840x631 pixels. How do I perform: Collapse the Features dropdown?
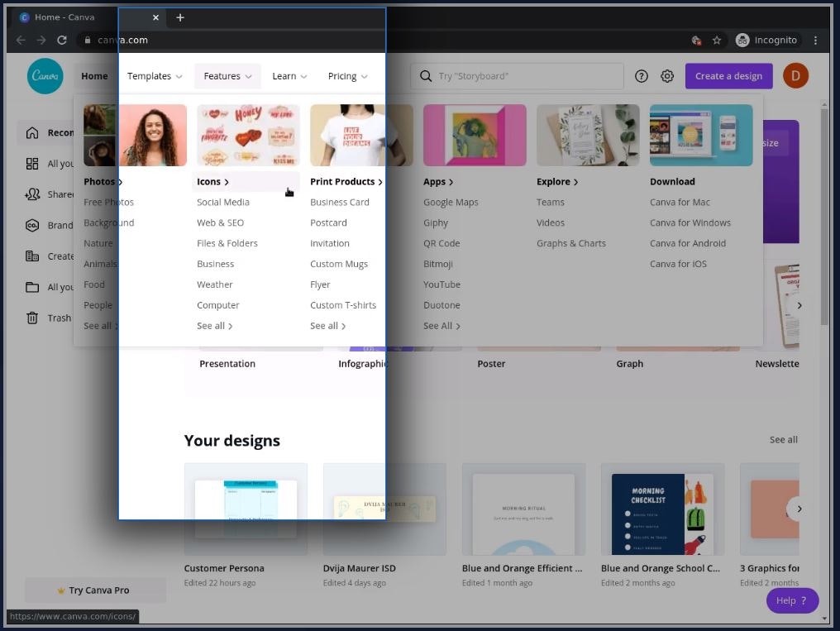click(x=227, y=76)
